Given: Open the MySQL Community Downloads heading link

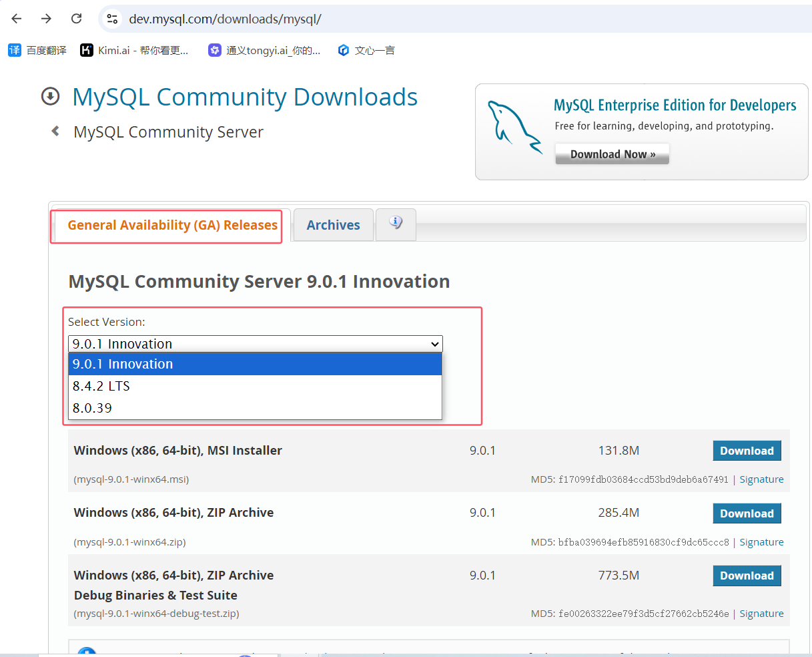Looking at the screenshot, I should tap(245, 97).
